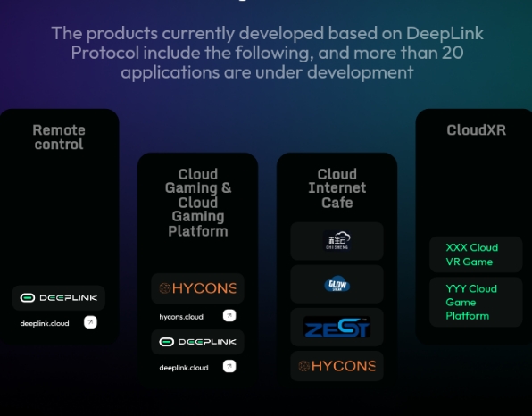Click the Remote control card heading
Viewport: 532px width, 416px height.
pyautogui.click(x=59, y=137)
